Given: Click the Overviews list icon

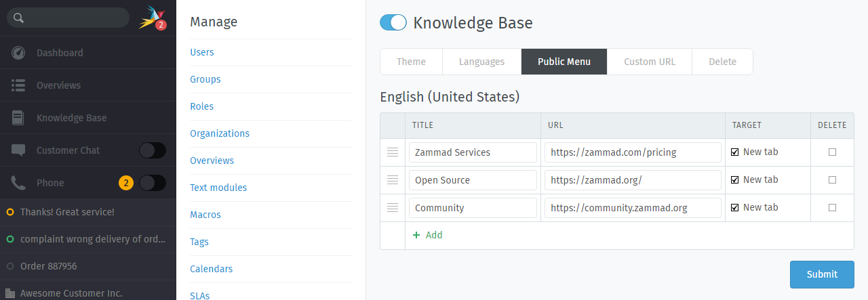Looking at the screenshot, I should (18, 85).
